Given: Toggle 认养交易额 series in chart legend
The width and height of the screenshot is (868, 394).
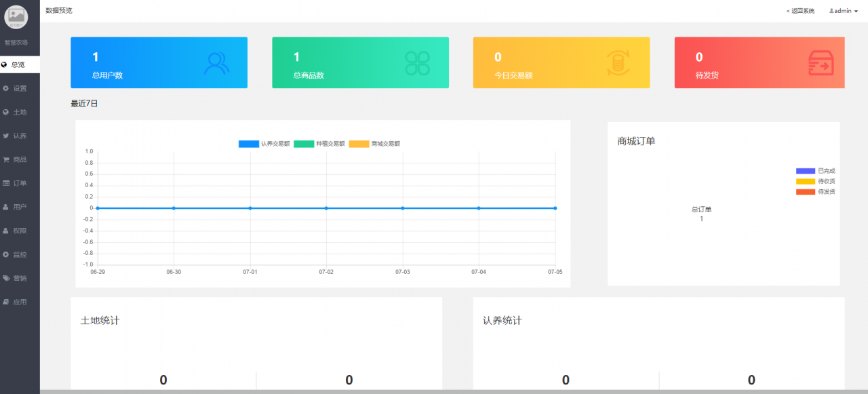Looking at the screenshot, I should pyautogui.click(x=264, y=144).
